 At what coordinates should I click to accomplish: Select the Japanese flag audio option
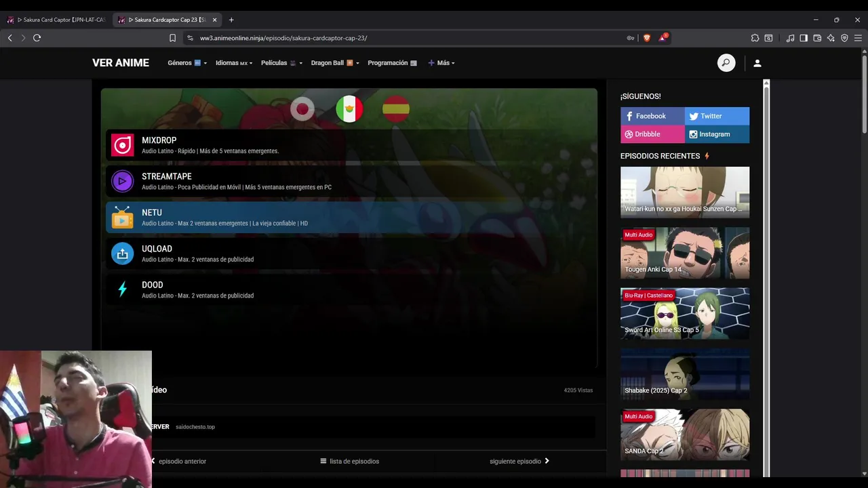(x=302, y=108)
